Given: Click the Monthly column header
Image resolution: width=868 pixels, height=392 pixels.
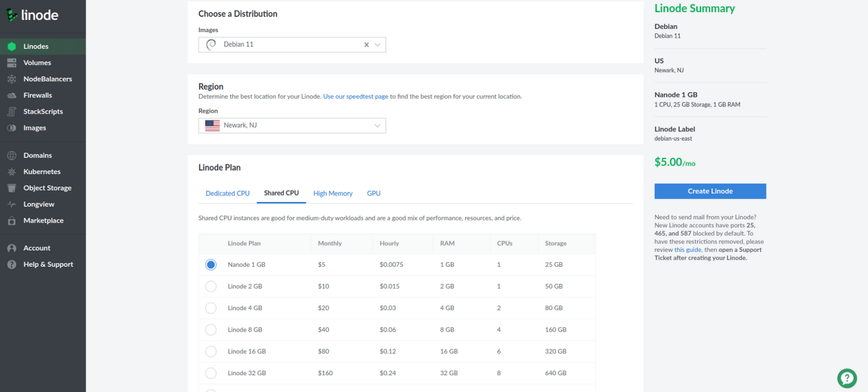Looking at the screenshot, I should [x=330, y=244].
